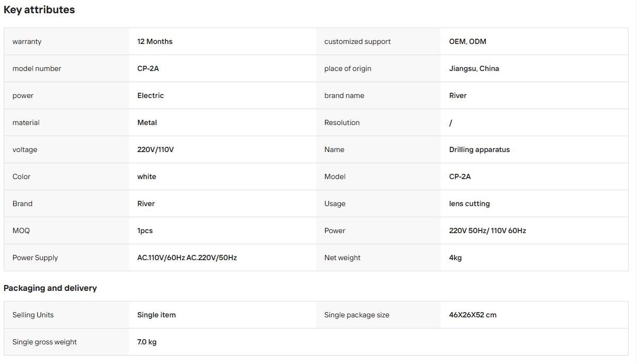Screen dimensions: 637x364
Task: Click the Drilling apparatus name value
Action: 479,149
